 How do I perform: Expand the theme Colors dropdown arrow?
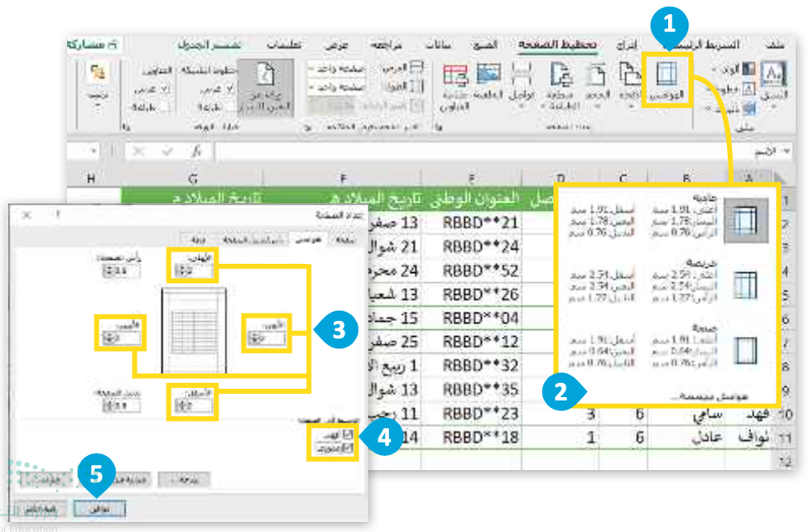(714, 69)
